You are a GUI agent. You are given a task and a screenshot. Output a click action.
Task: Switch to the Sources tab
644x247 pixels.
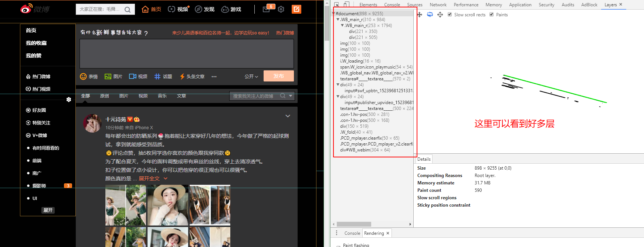(414, 4)
